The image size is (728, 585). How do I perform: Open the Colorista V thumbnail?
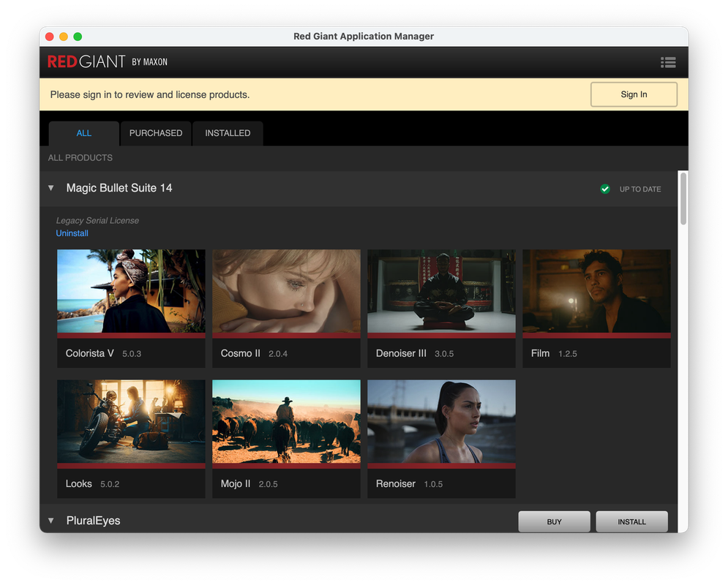click(x=131, y=291)
